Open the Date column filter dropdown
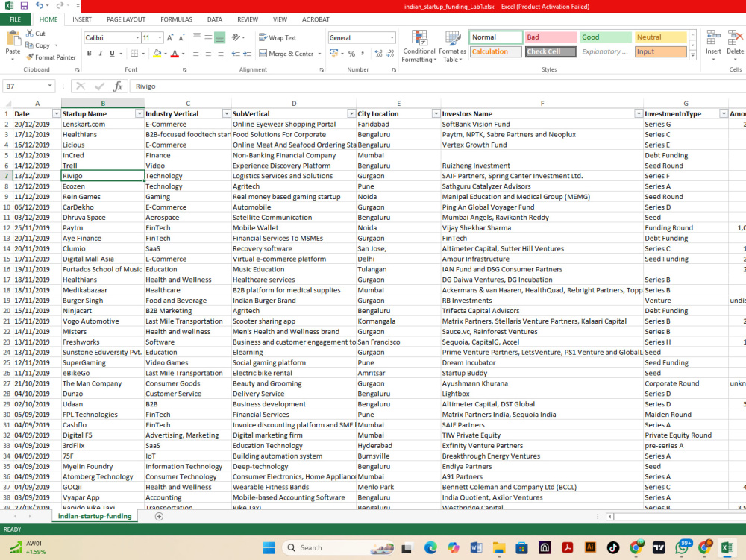746x560 pixels. [x=56, y=113]
